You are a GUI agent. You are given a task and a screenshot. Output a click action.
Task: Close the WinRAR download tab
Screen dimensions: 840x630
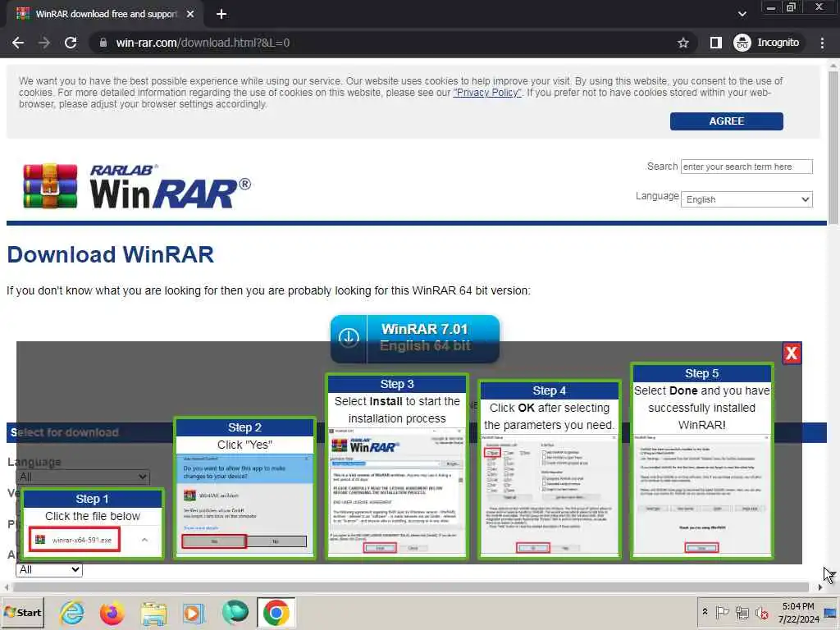pos(190,15)
